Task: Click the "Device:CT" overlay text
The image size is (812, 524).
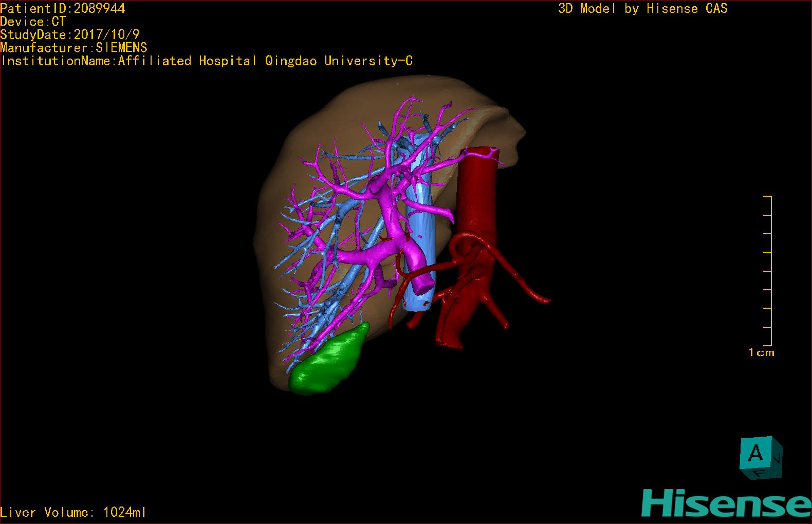Action: click(x=33, y=22)
